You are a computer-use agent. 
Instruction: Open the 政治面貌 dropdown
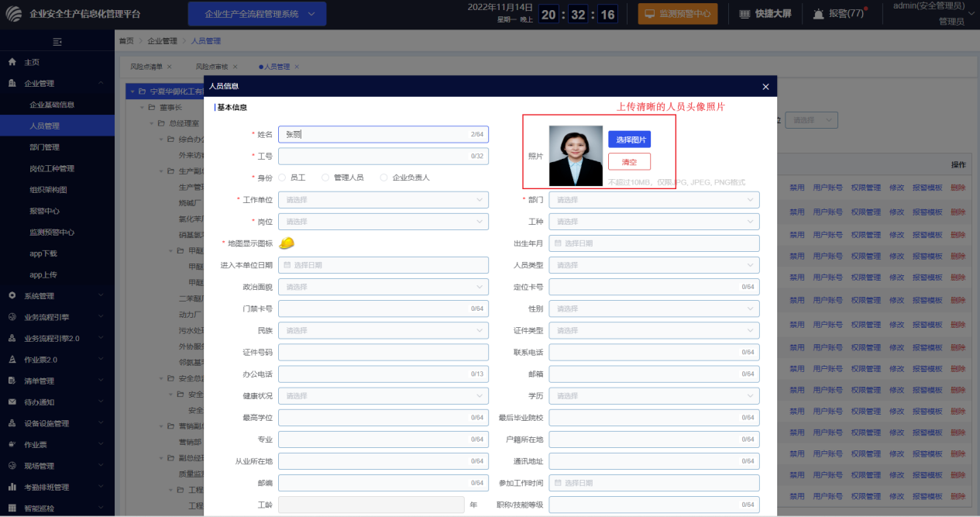(x=383, y=287)
